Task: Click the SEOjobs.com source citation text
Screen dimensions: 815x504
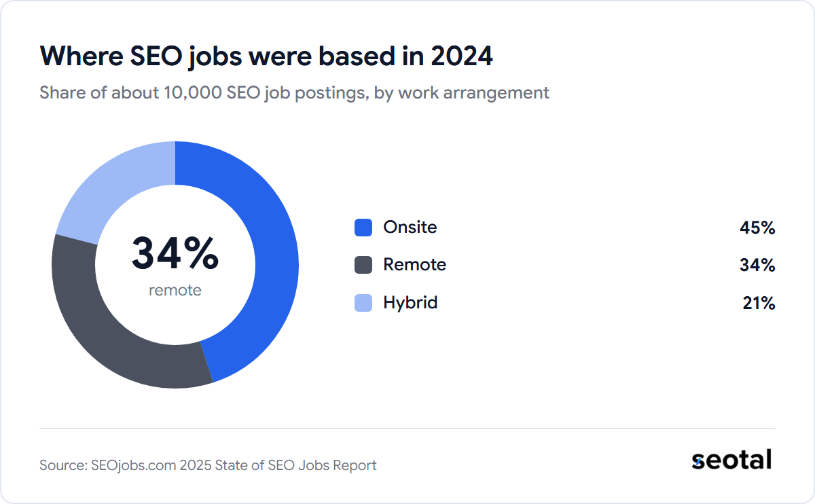Action: tap(208, 465)
